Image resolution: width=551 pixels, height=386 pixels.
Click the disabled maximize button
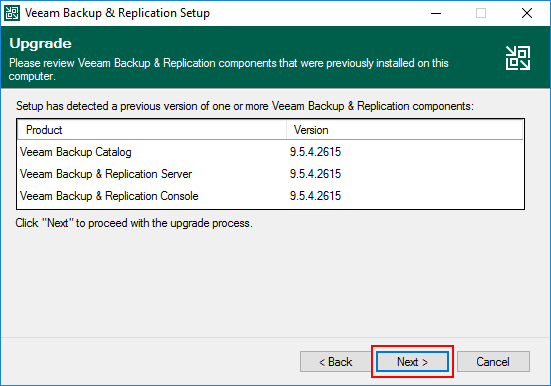(481, 13)
